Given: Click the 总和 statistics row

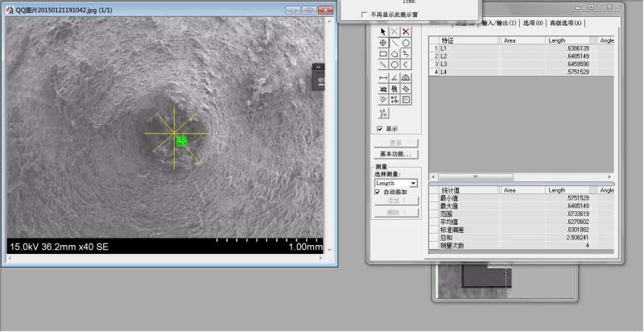Looking at the screenshot, I should [x=522, y=238].
